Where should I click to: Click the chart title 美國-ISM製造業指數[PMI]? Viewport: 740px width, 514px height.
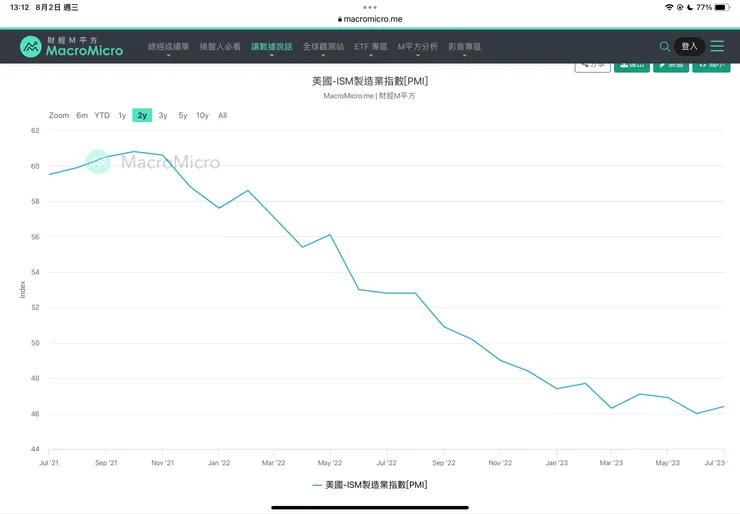click(x=370, y=81)
